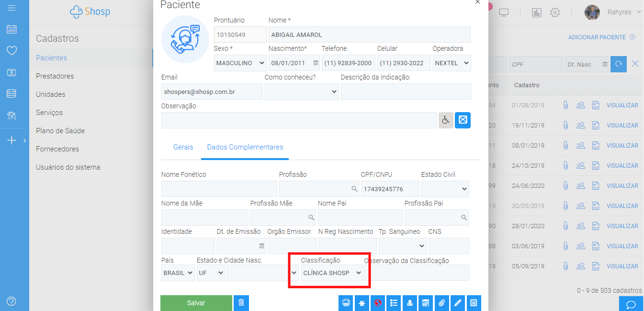Viewport: 644px width, 311px height.
Task: Click the CPF search filter field
Action: [x=536, y=64]
